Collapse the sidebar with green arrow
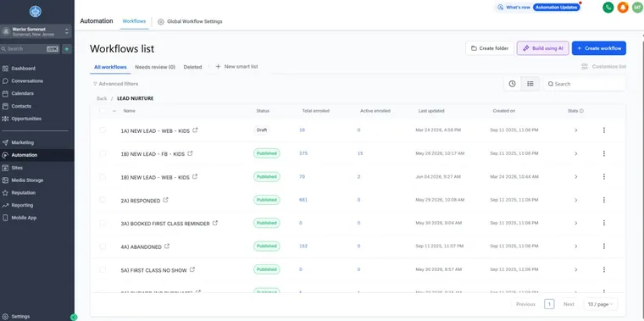This screenshot has width=644, height=321. coord(74,317)
